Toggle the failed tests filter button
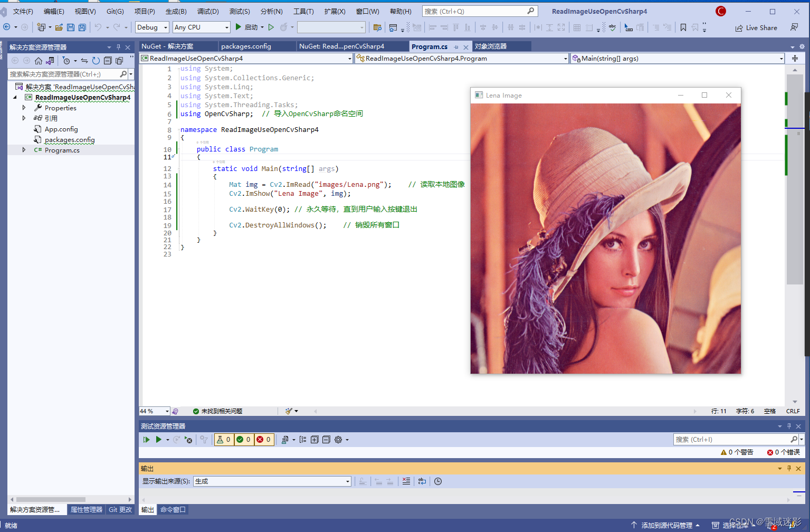 264,440
